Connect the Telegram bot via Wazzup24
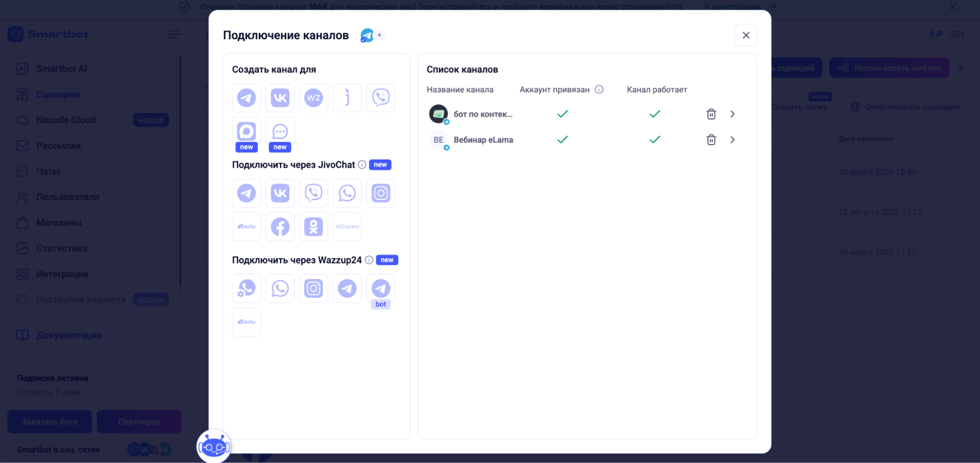This screenshot has width=980, height=463. click(380, 288)
